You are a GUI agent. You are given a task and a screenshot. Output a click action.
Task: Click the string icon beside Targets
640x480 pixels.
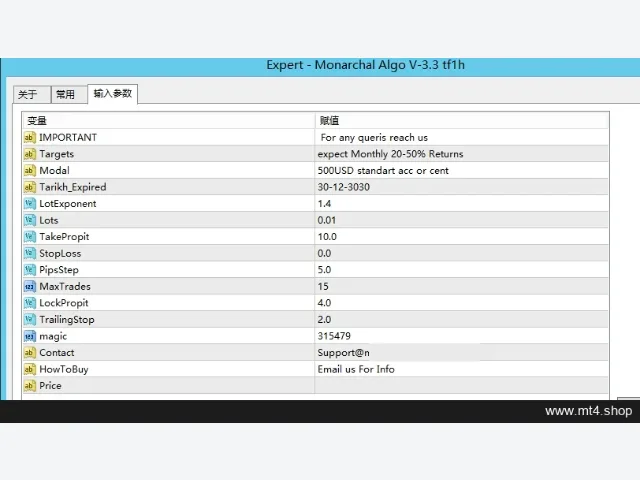(x=30, y=154)
